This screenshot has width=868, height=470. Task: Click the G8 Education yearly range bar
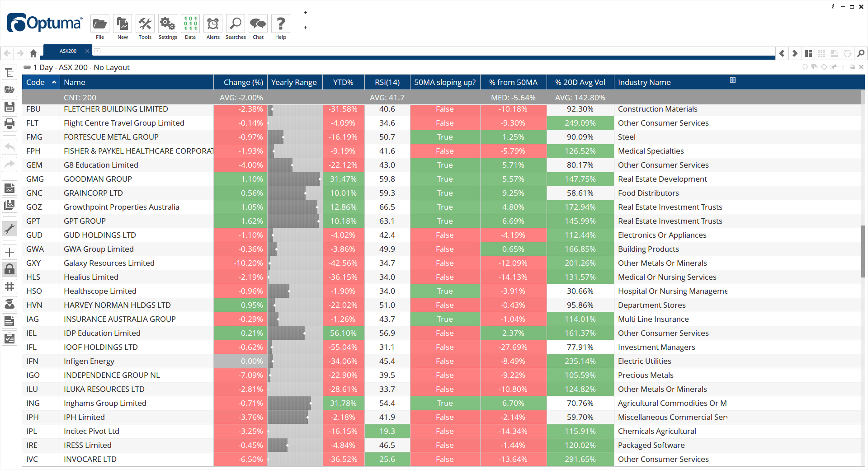(295, 165)
